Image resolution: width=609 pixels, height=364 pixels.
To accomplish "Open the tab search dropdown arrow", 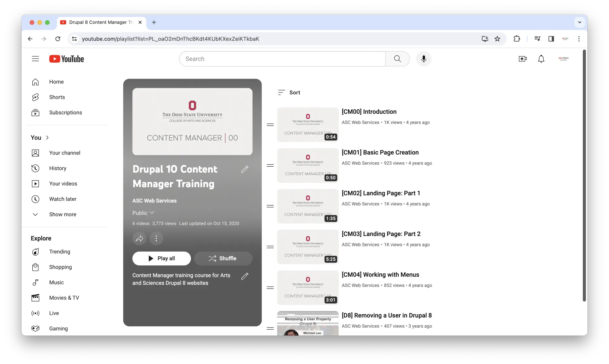I will [x=580, y=22].
